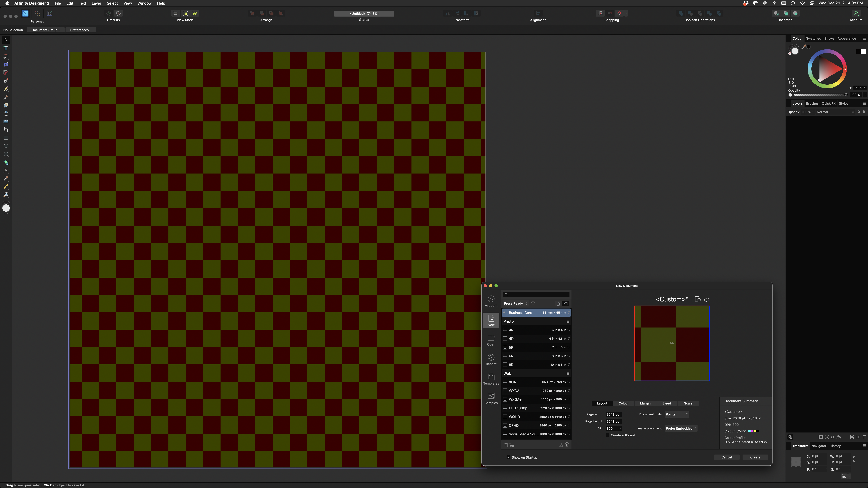Switch to Pixel Persona icon
This screenshot has width=868, height=488.
(x=37, y=13)
